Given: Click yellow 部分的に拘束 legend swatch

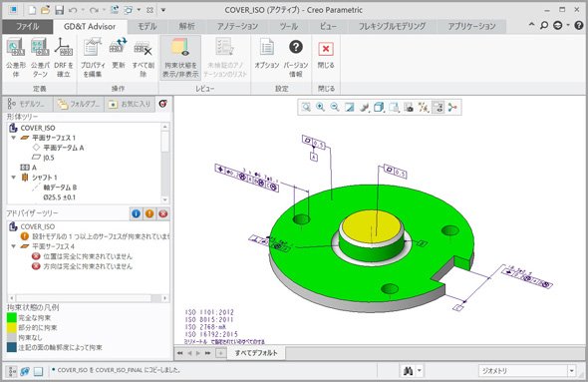Looking at the screenshot, I should click(x=12, y=327).
